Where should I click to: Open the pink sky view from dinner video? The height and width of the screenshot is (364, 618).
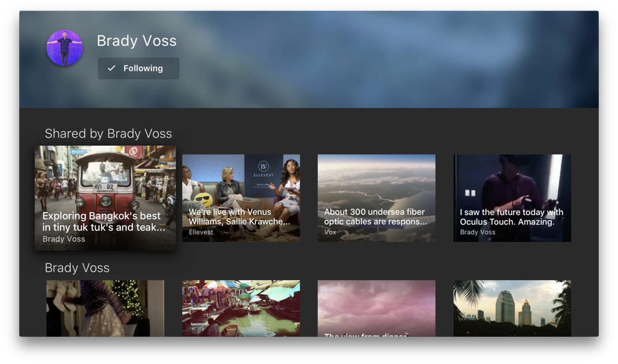(x=376, y=308)
